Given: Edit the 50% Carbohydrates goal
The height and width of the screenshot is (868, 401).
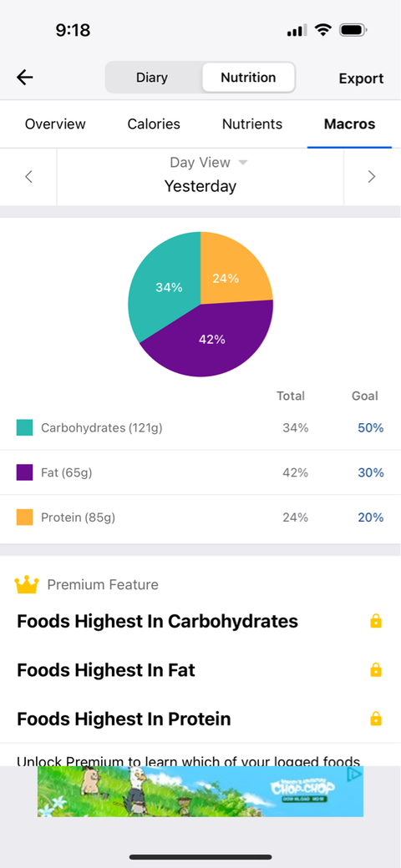Looking at the screenshot, I should (x=371, y=428).
